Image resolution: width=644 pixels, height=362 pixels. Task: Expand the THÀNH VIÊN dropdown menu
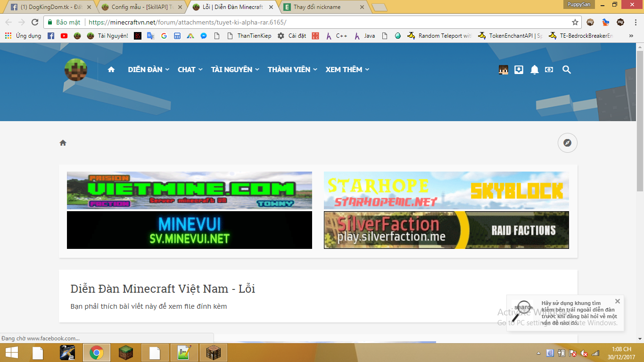coord(293,70)
